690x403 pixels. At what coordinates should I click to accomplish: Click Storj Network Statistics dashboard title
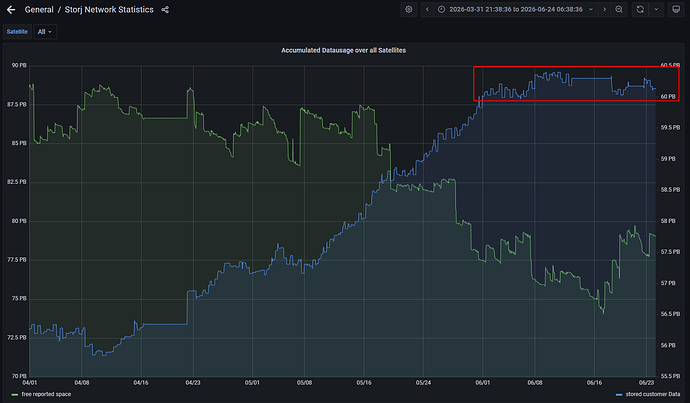tap(109, 10)
